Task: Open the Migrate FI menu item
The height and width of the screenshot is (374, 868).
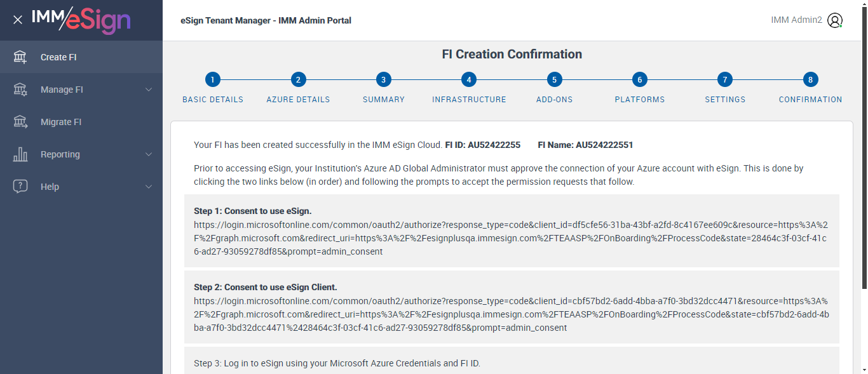Action: pos(61,122)
